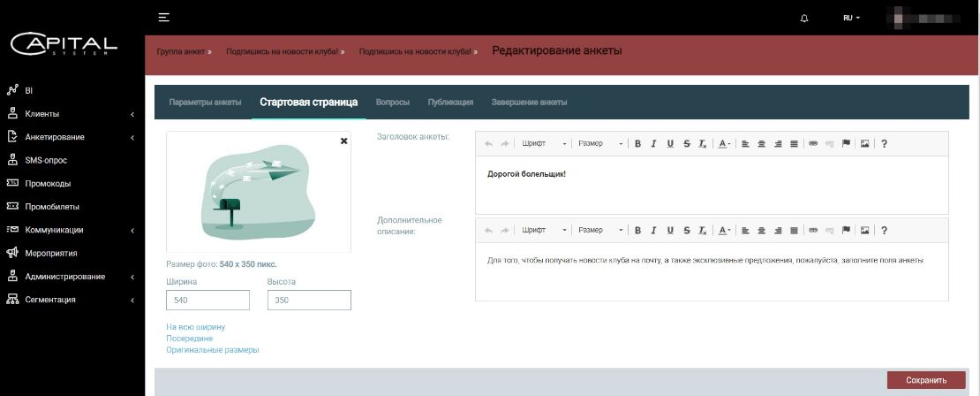
Task: Toggle italic in the Заголовок анкеты editor
Action: click(x=654, y=143)
